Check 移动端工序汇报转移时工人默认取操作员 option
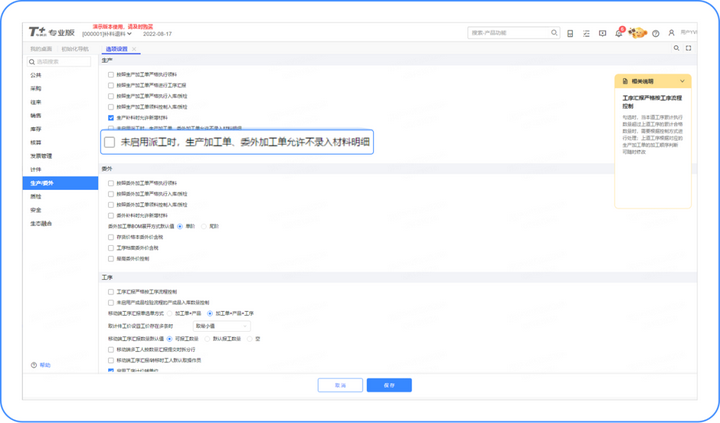The width and height of the screenshot is (720, 423). tap(111, 361)
